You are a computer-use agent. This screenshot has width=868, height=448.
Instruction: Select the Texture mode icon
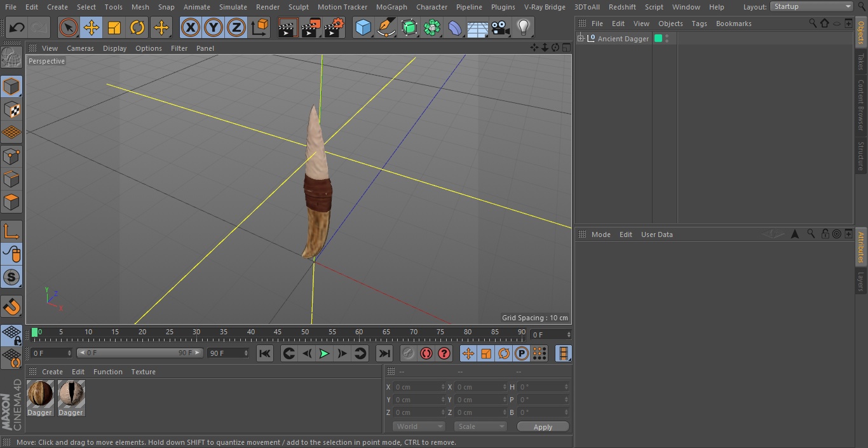11,109
